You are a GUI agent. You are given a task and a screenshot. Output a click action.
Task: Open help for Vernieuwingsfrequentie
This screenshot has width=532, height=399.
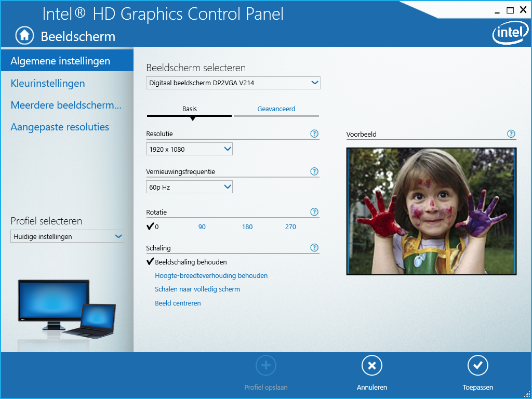point(314,171)
